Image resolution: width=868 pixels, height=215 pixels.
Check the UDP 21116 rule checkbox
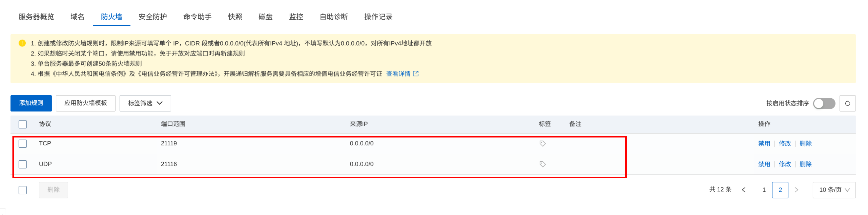click(x=23, y=164)
